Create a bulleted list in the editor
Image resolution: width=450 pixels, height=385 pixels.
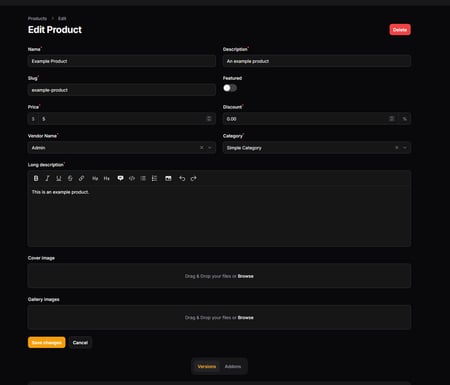(143, 178)
